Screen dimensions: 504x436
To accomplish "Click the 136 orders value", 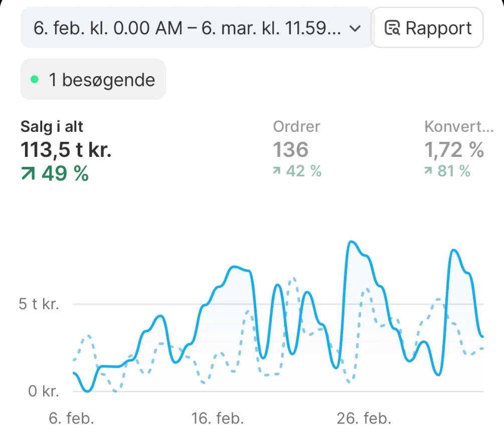I will coord(290,150).
